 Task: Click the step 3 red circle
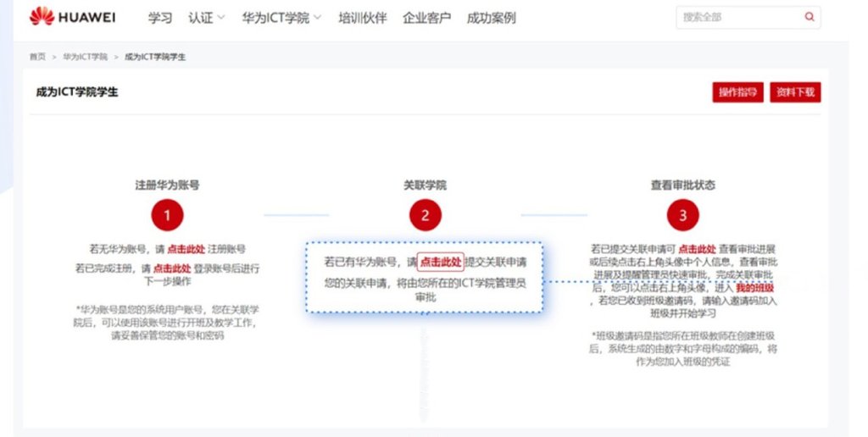[682, 215]
